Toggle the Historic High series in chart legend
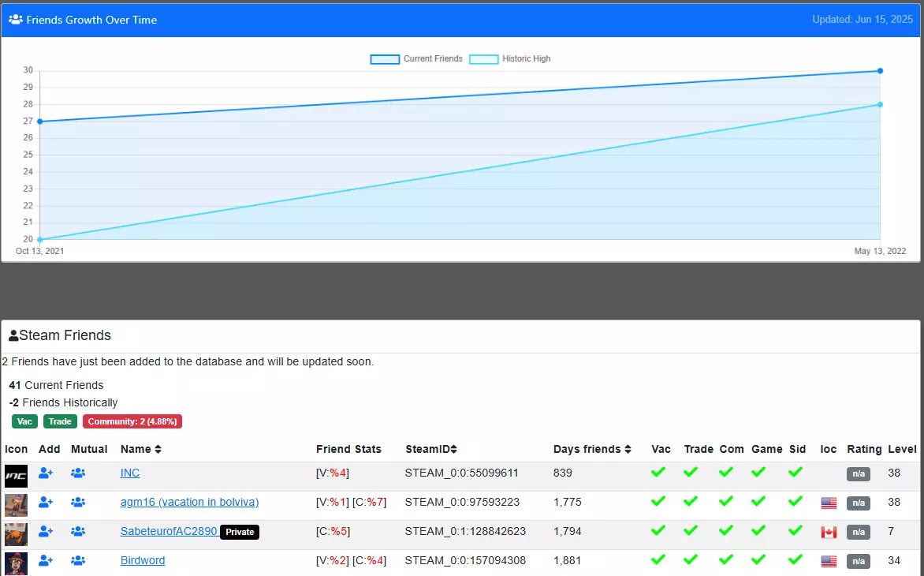The image size is (924, 576). pyautogui.click(x=510, y=59)
